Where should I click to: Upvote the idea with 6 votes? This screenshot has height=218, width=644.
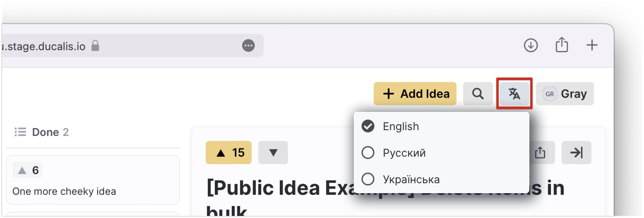[27, 170]
